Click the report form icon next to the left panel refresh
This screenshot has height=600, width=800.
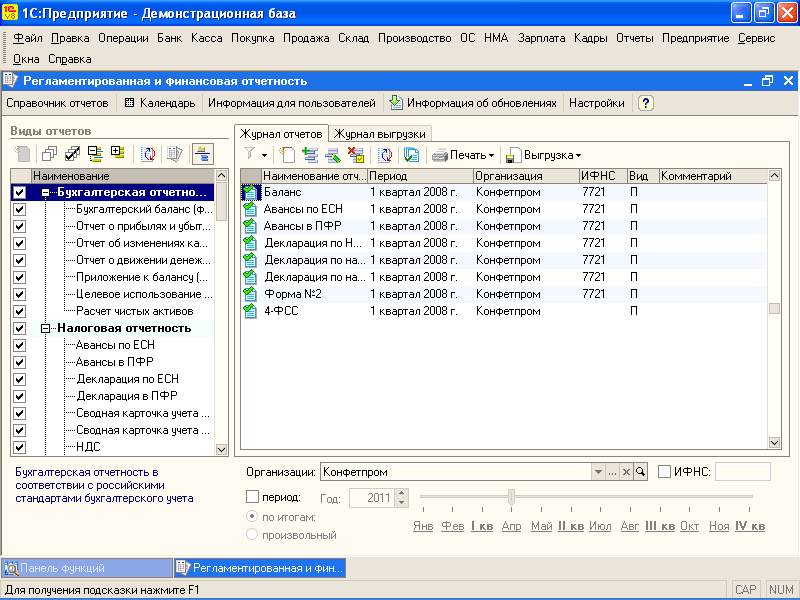tap(175, 154)
